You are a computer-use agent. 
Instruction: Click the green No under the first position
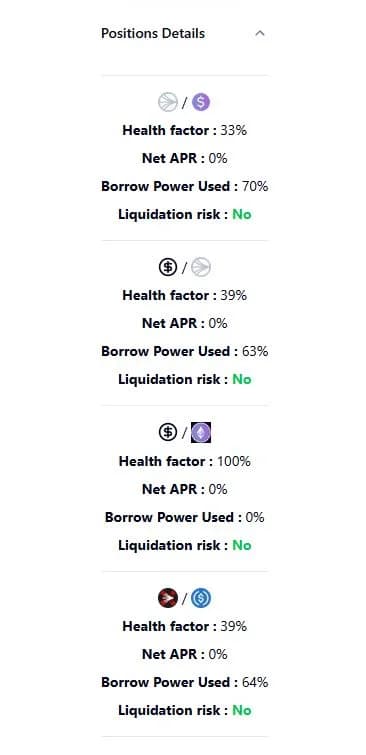[x=242, y=214]
